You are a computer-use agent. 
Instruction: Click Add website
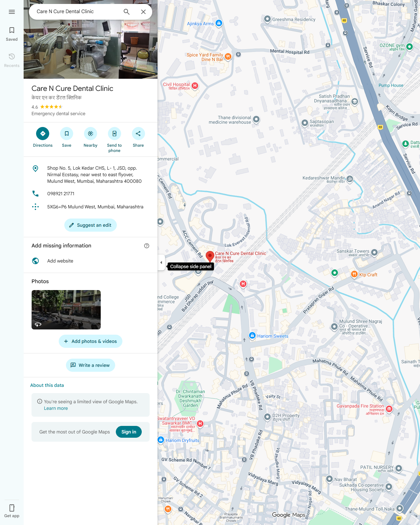(91, 261)
